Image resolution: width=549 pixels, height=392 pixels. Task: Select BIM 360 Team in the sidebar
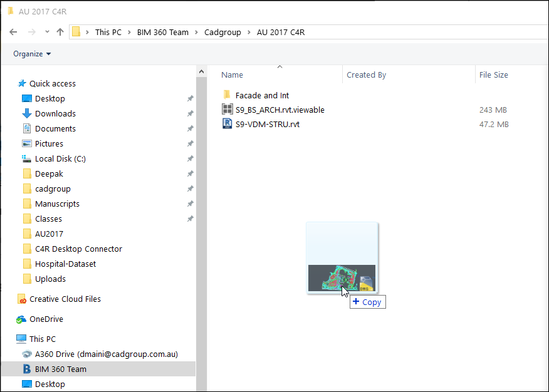61,369
